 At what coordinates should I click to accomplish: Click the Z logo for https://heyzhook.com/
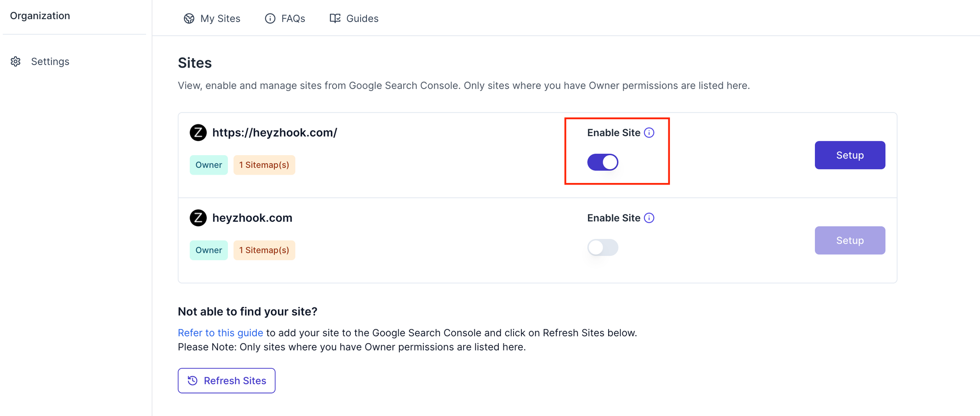point(198,133)
